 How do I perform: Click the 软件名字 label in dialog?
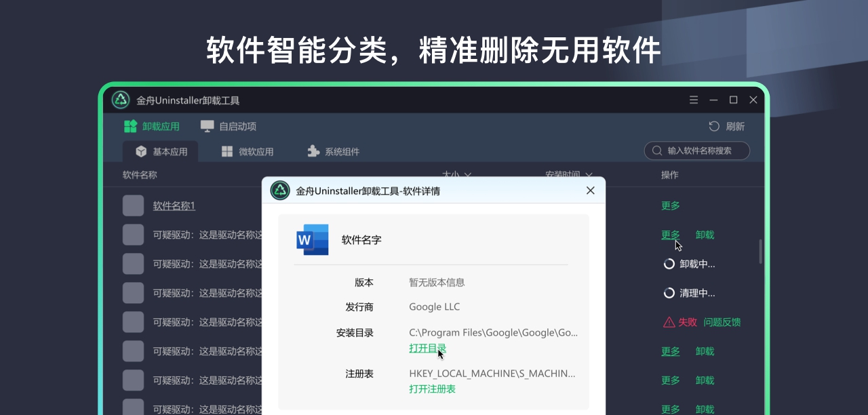[361, 240]
